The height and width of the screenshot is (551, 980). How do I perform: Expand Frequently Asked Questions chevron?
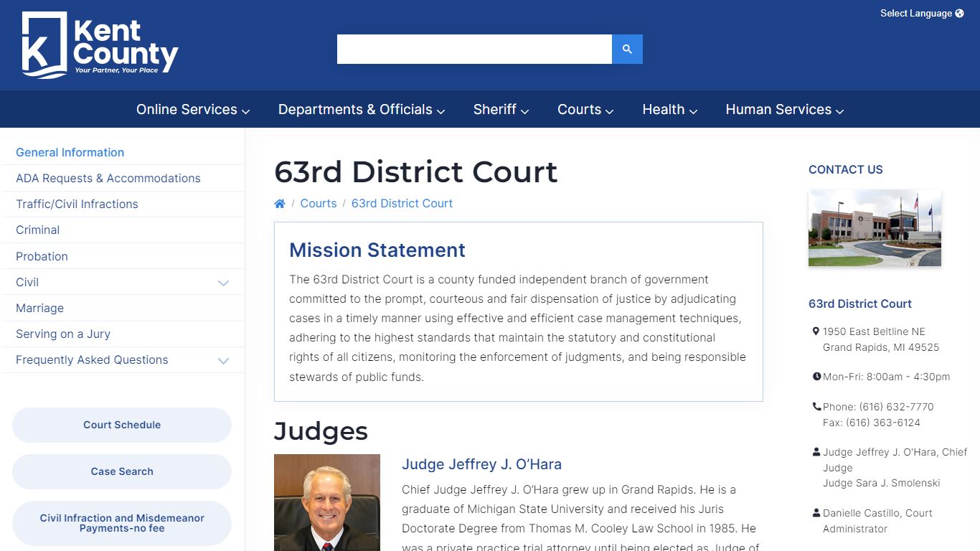(223, 360)
